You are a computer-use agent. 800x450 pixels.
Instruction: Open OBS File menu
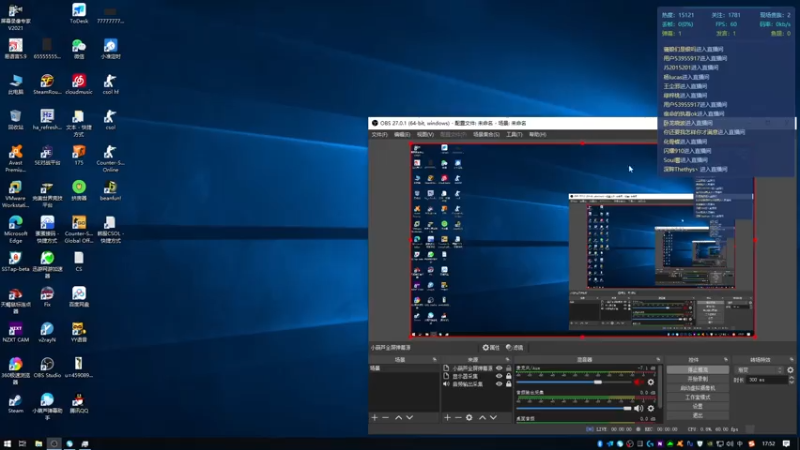[379, 135]
